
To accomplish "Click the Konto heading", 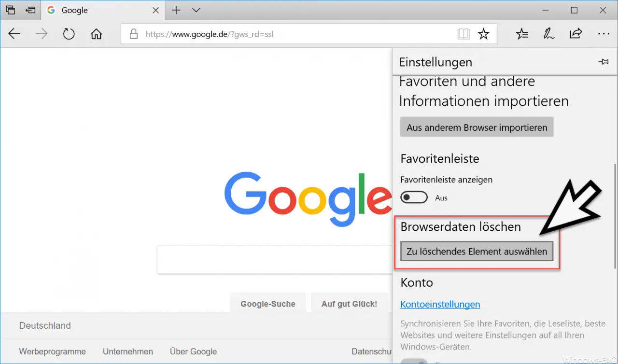I will tap(417, 282).
